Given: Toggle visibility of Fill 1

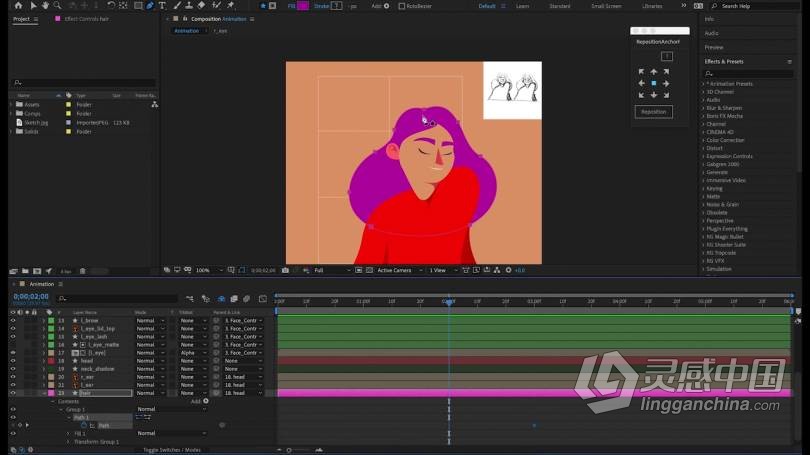Looking at the screenshot, I should pyautogui.click(x=13, y=433).
